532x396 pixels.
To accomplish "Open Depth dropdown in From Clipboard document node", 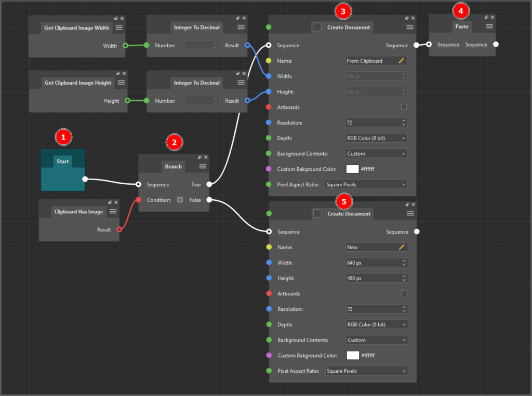I will (x=376, y=138).
